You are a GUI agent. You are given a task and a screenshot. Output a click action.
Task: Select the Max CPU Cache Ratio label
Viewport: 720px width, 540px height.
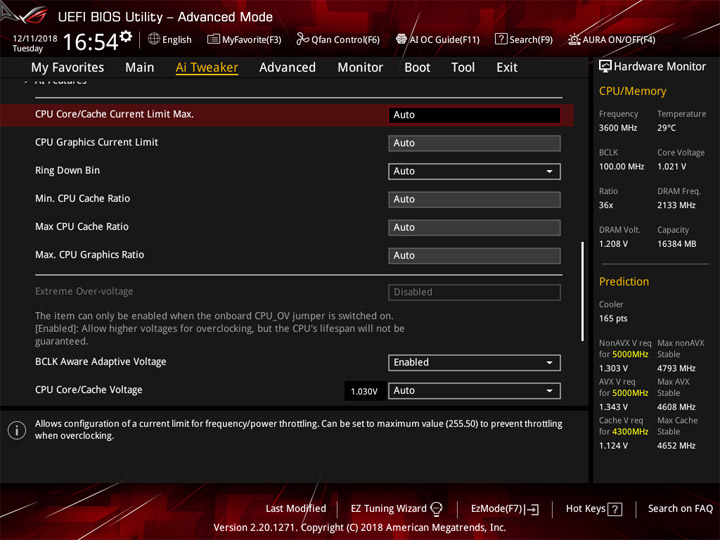(82, 226)
